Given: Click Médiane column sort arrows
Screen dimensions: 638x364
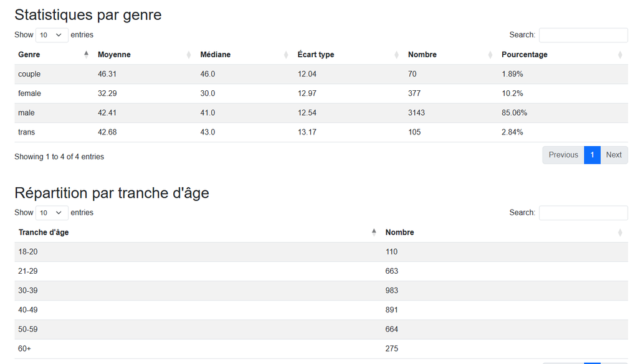Looking at the screenshot, I should tap(286, 55).
